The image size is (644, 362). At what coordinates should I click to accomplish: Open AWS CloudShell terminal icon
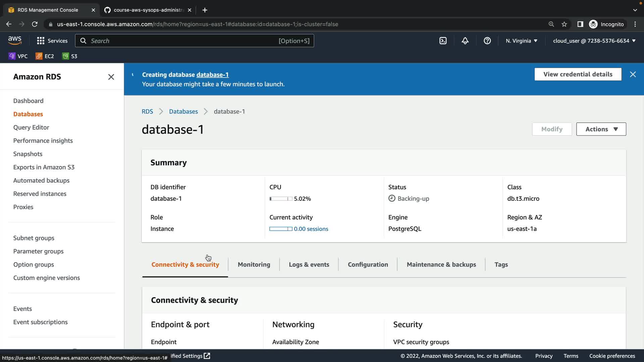pyautogui.click(x=443, y=41)
